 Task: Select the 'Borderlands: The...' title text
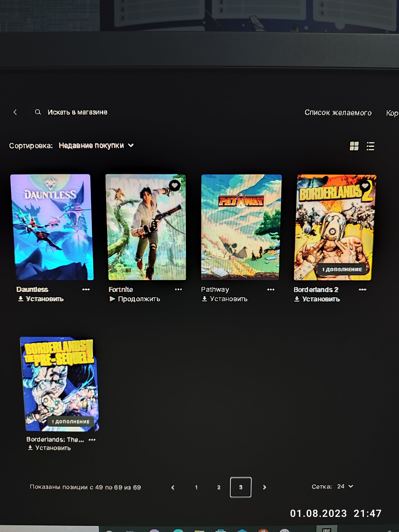point(55,439)
